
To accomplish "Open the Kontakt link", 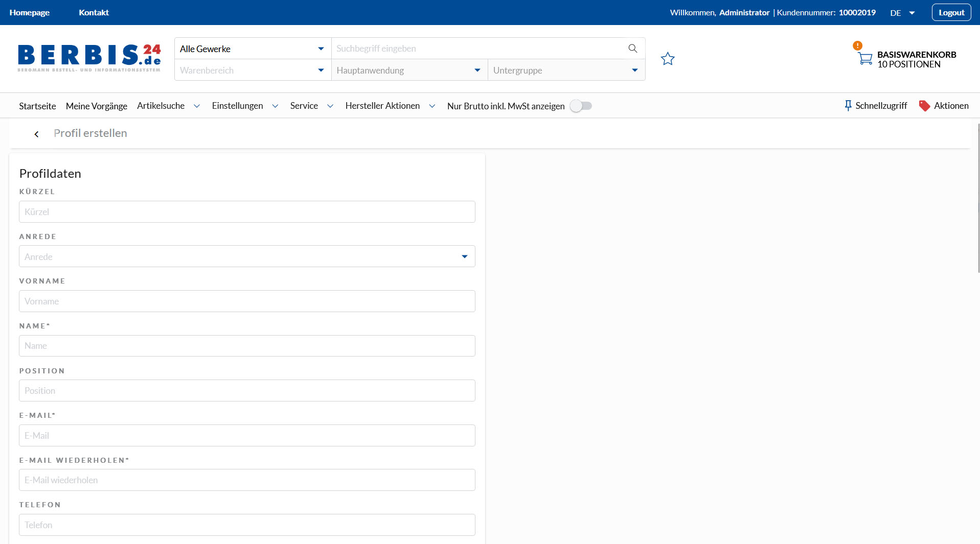I will pos(94,12).
